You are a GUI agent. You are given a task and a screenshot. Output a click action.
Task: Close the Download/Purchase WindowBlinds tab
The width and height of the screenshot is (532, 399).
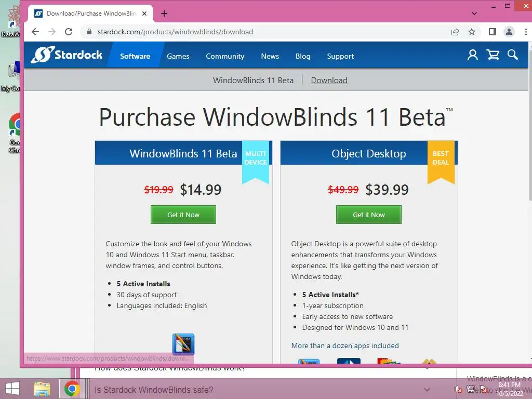point(144,14)
